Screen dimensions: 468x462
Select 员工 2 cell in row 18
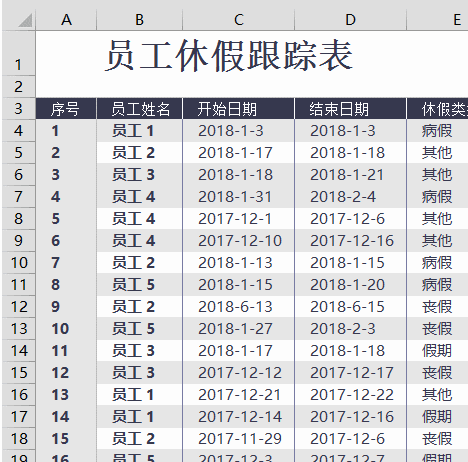(x=139, y=439)
